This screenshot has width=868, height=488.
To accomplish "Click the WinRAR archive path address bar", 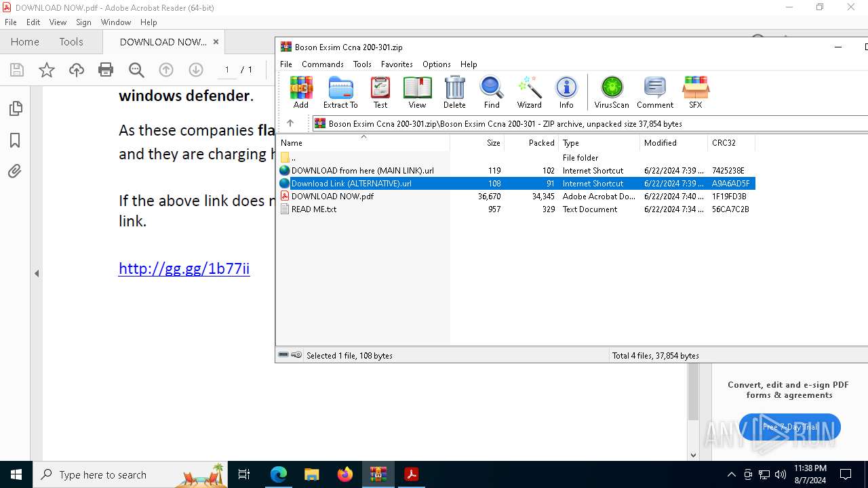I will point(590,123).
